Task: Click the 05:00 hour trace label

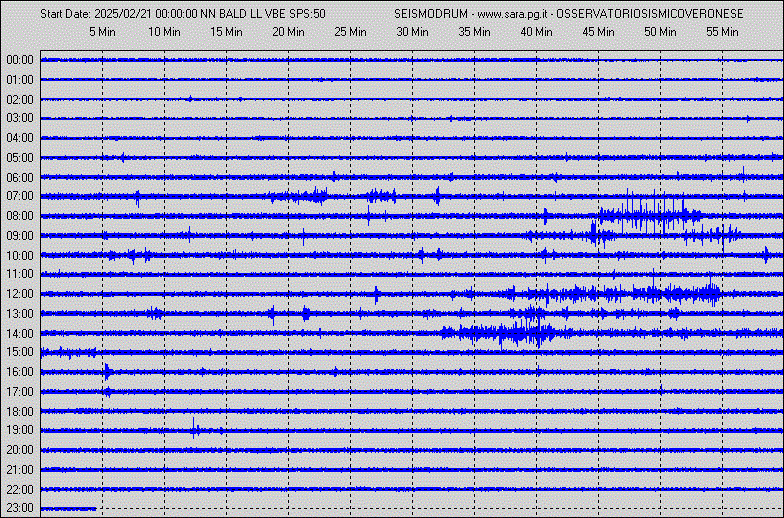Action: [x=20, y=158]
